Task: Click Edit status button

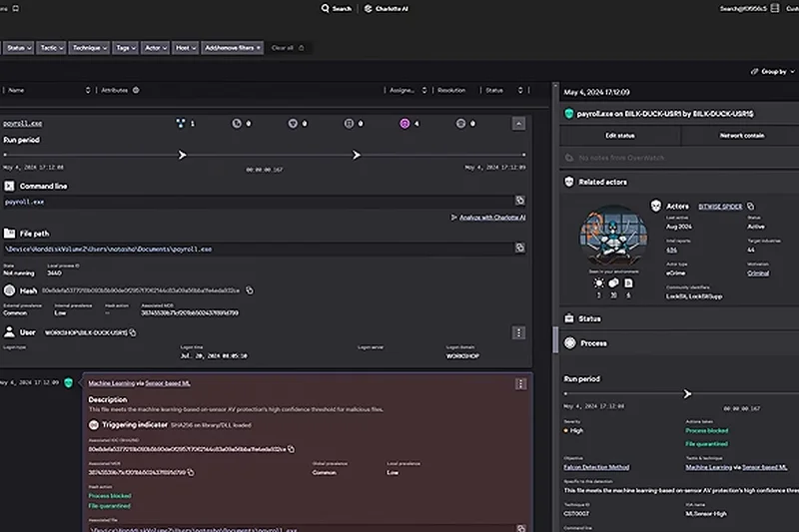Action: point(619,135)
